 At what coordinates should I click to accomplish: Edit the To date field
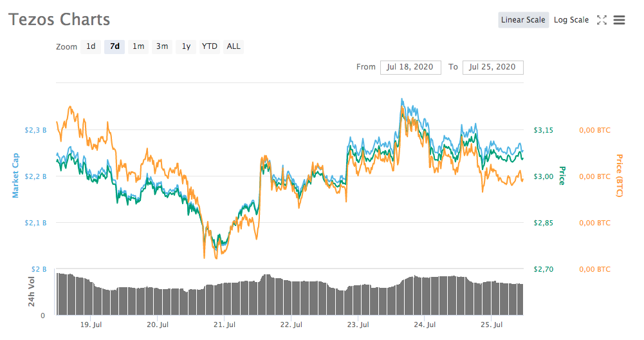click(x=492, y=67)
